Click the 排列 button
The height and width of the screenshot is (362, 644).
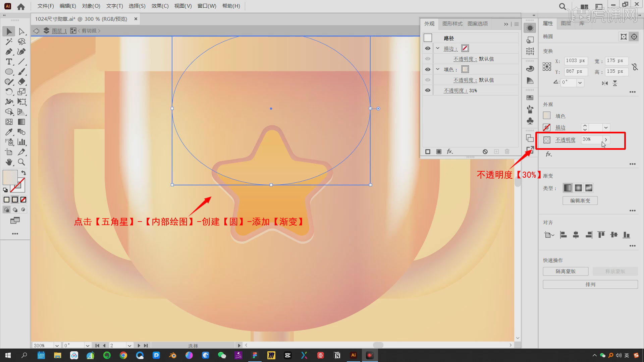[x=590, y=285]
